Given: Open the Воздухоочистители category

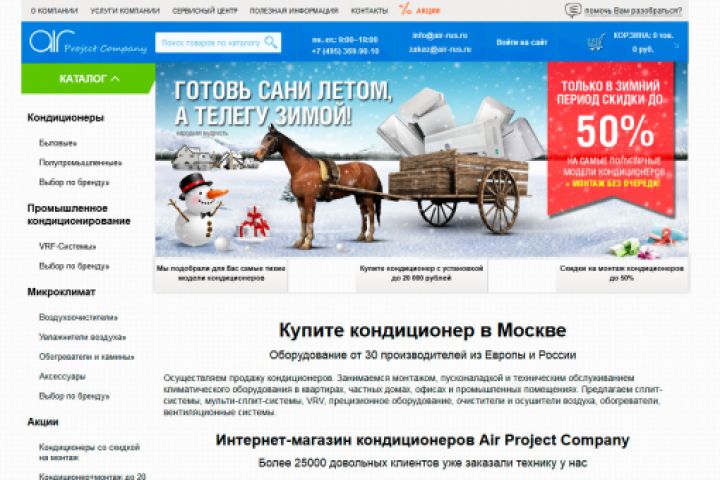Looking at the screenshot, I should pyautogui.click(x=78, y=317).
